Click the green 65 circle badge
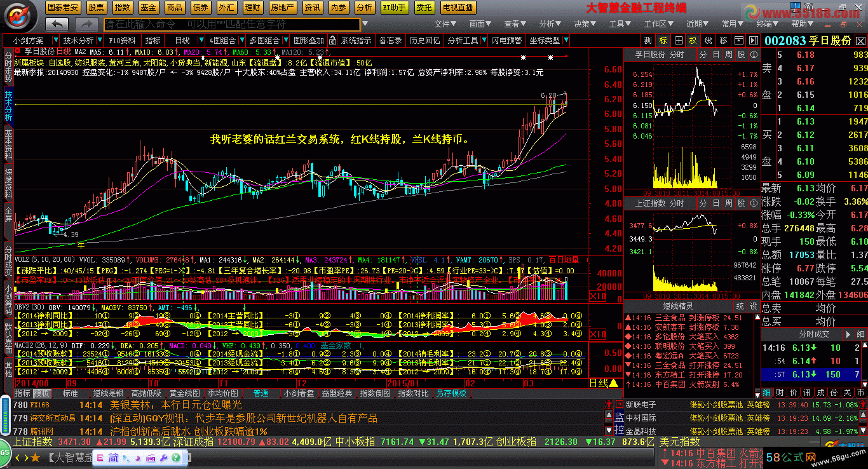The image size is (868, 469). 4,453
